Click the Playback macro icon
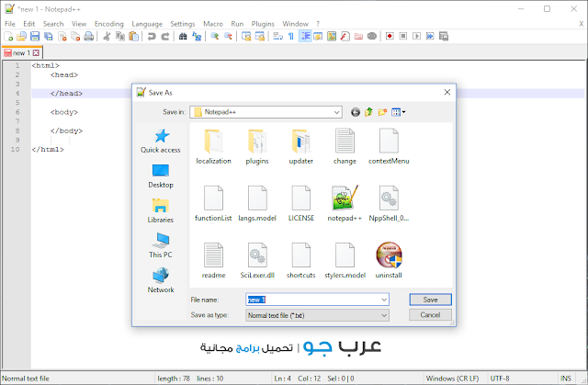 point(416,37)
